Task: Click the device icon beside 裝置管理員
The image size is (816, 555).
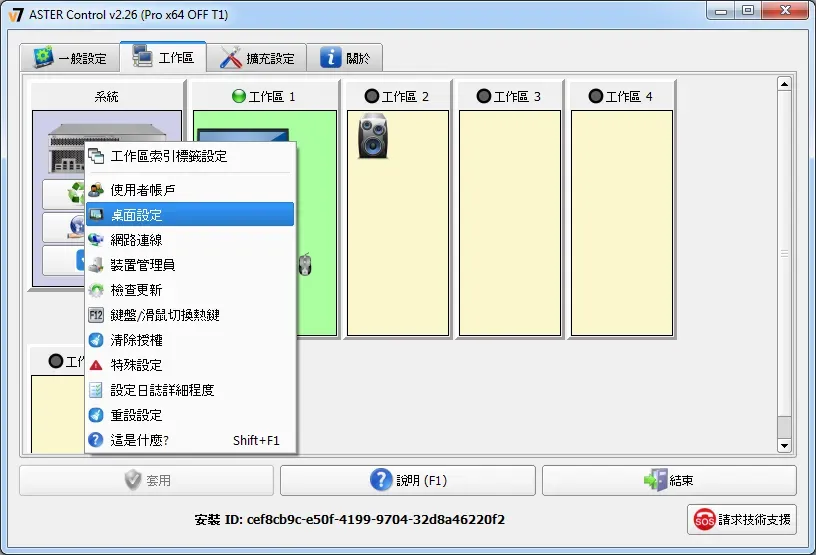Action: point(96,264)
